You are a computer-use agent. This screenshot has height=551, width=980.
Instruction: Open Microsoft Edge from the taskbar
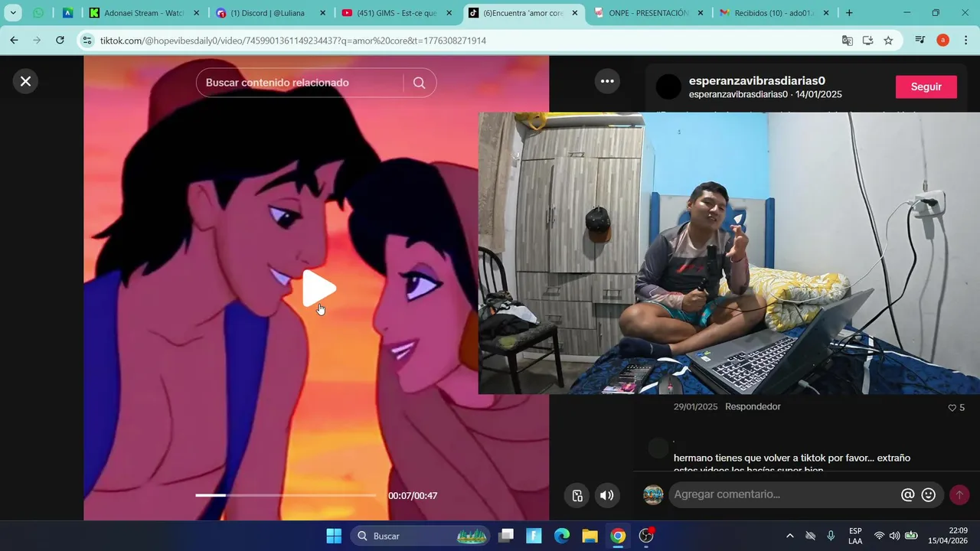tap(562, 536)
